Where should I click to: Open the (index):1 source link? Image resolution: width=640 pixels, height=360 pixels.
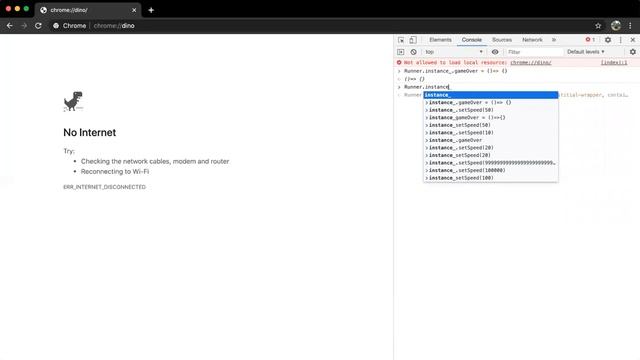tap(614, 62)
